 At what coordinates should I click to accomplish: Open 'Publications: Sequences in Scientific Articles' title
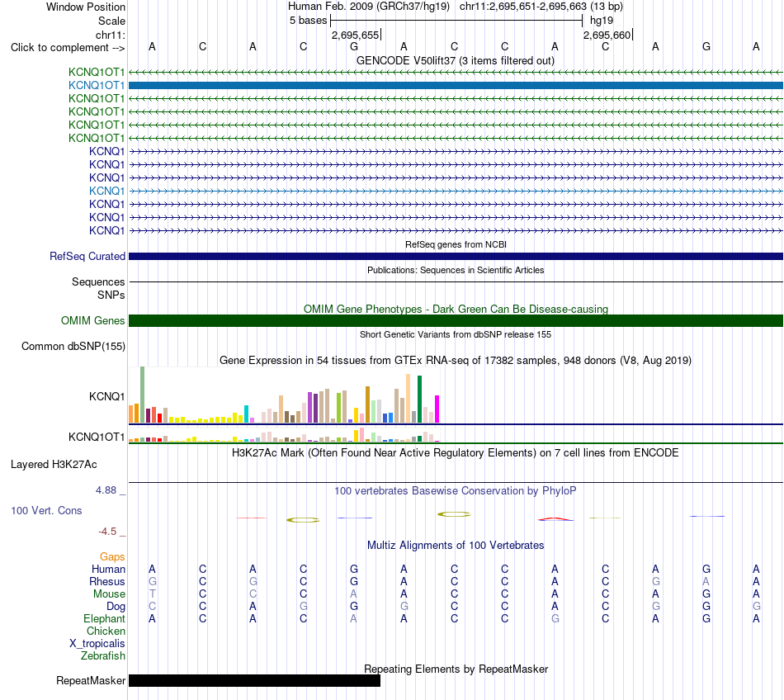[456, 270]
